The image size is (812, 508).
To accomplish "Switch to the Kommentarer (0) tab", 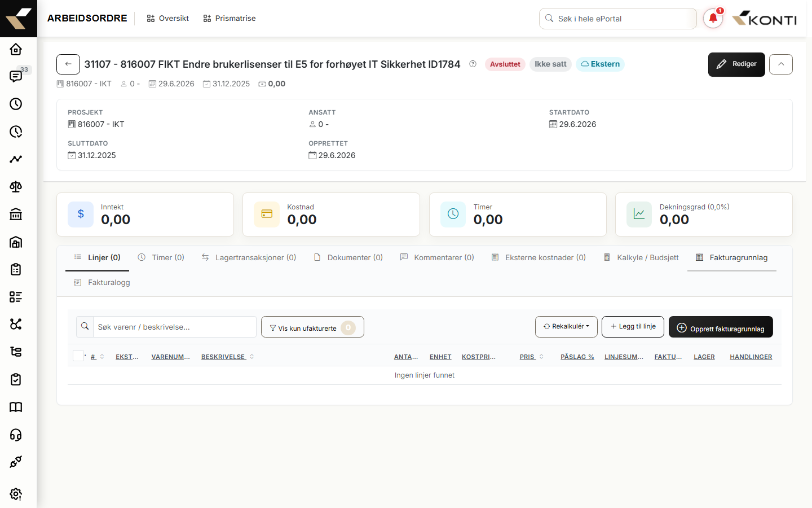I will [x=438, y=257].
